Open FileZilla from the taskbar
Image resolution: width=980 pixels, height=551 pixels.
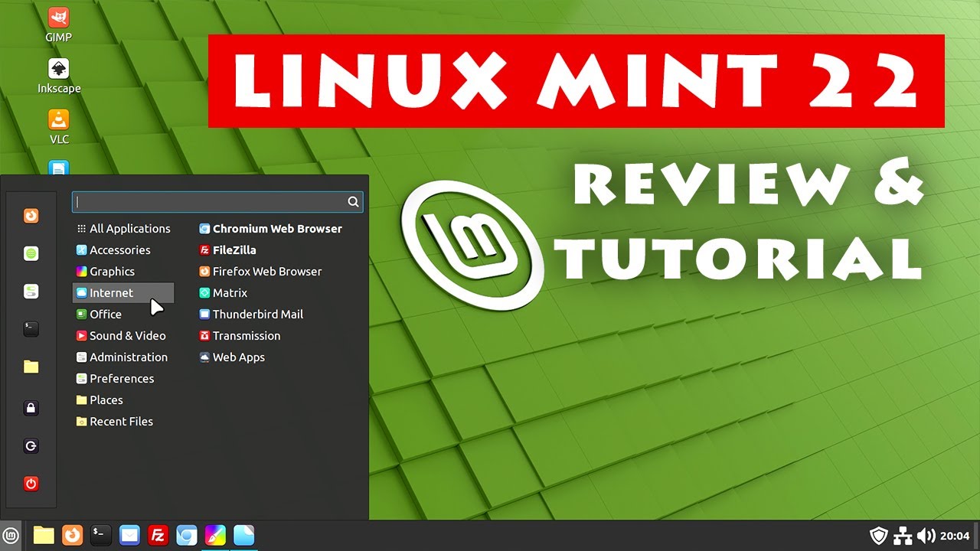click(x=158, y=535)
